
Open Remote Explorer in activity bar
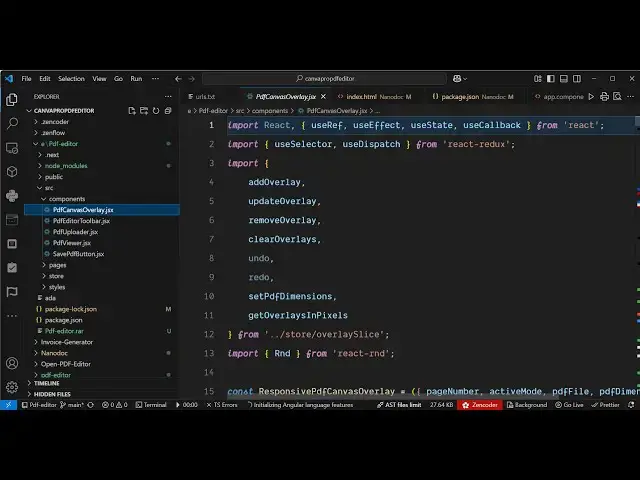point(12,148)
